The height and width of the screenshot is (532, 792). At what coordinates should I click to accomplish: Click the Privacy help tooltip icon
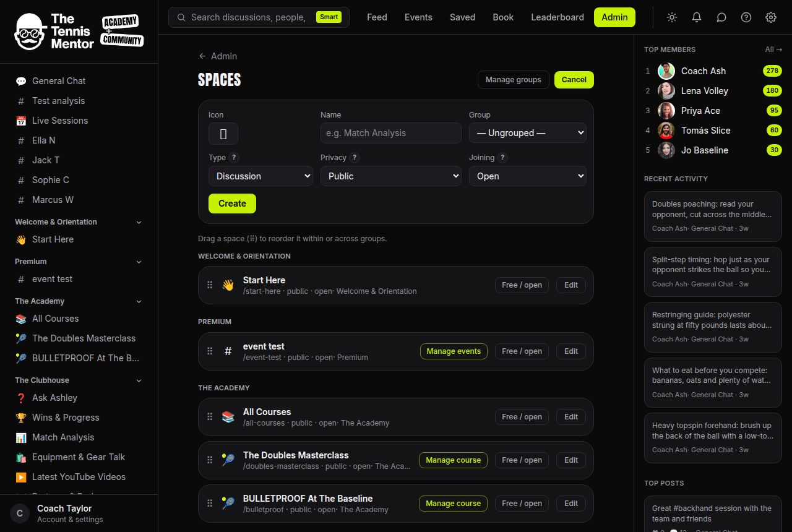pyautogui.click(x=355, y=158)
